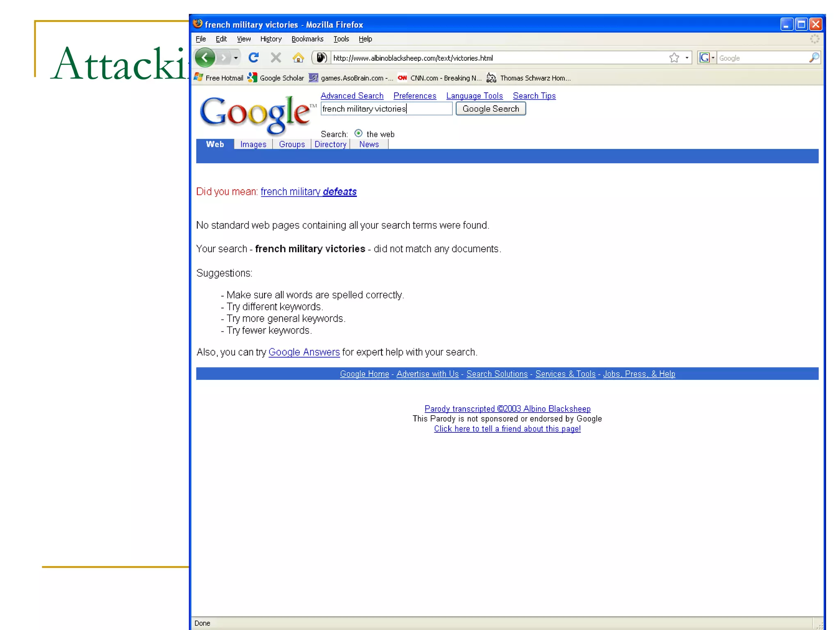Click the Google search engine icon

[704, 58]
